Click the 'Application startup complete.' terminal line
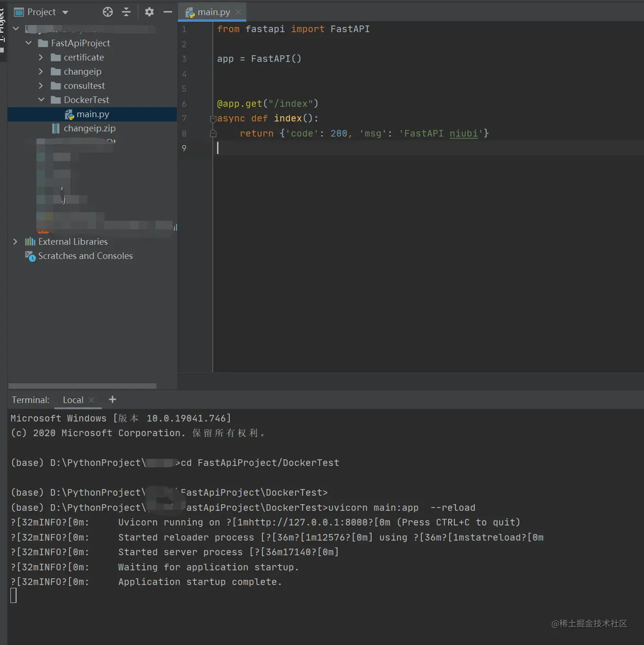 point(200,582)
